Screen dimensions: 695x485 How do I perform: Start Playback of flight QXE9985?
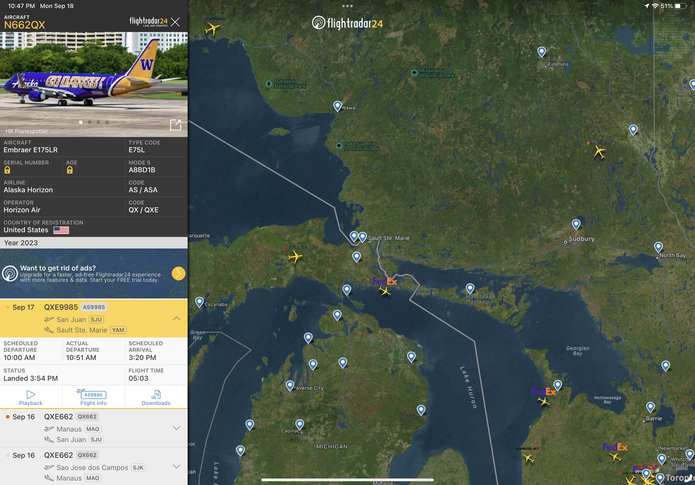(31, 397)
